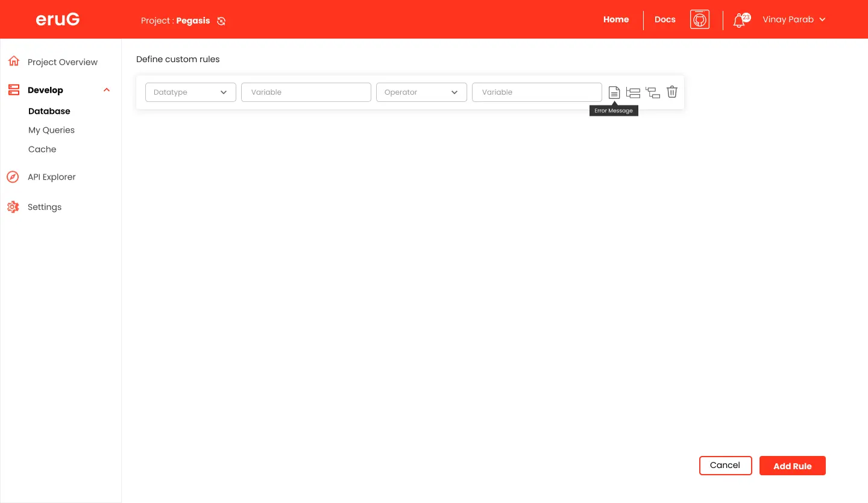
Task: Click the project refresh icon beside Pegasis
Action: 221,21
